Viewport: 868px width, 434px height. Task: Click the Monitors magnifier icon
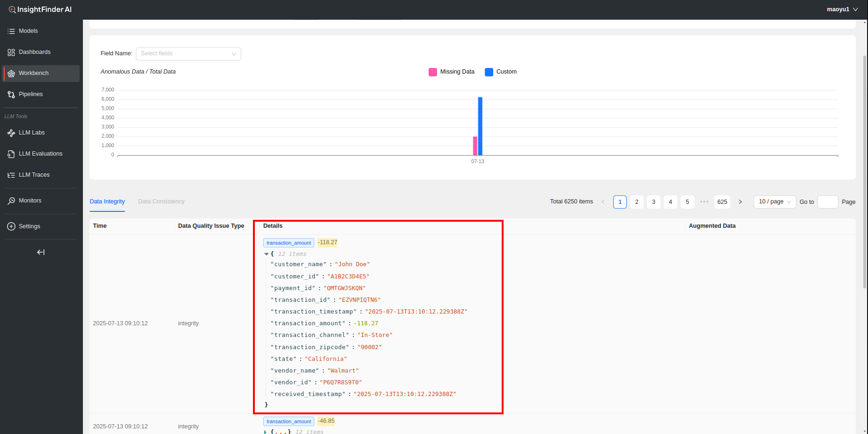(x=11, y=201)
